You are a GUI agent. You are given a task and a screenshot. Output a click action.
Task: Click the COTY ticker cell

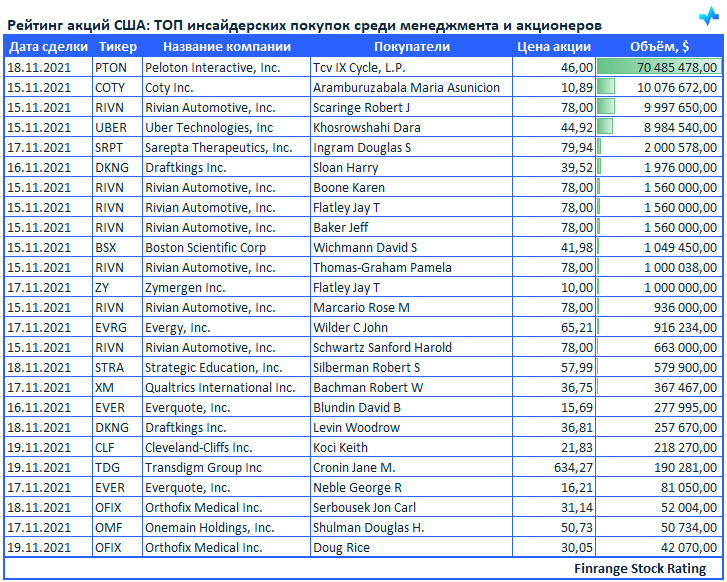(x=117, y=87)
